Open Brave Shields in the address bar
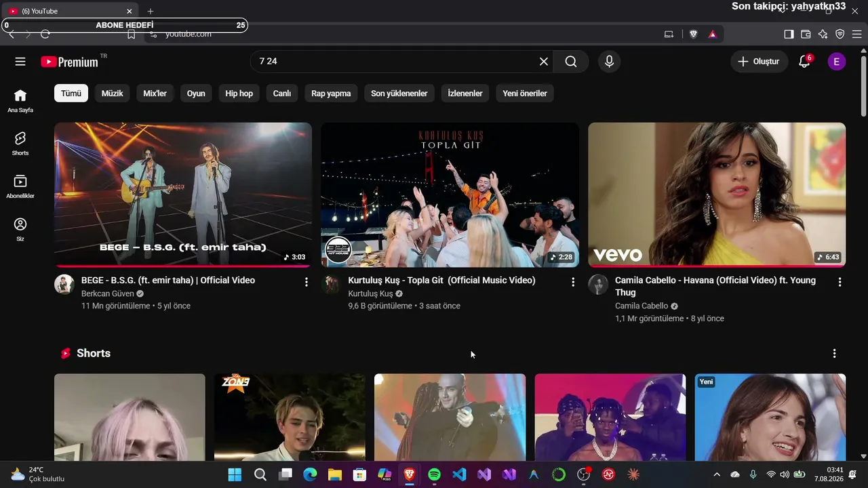The image size is (868, 488). pyautogui.click(x=693, y=34)
